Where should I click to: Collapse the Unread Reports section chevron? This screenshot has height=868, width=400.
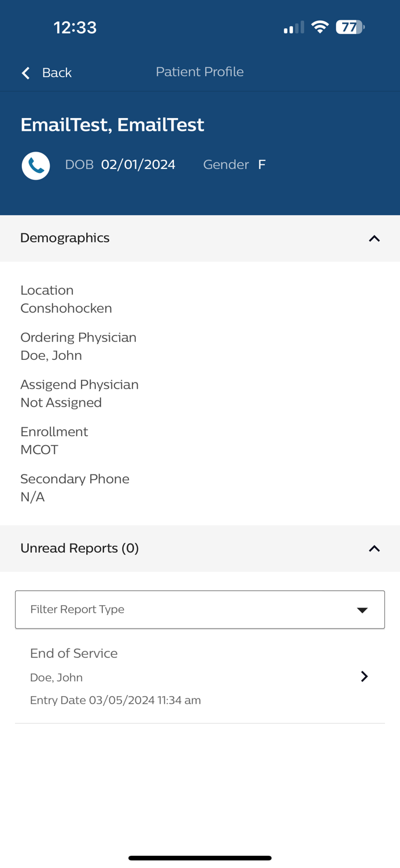[x=374, y=547]
